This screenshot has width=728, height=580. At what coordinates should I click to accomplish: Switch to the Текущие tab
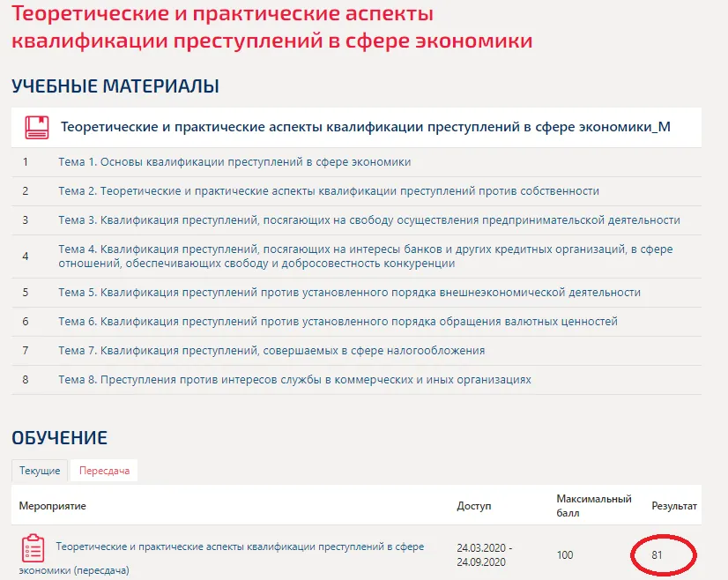(40, 471)
